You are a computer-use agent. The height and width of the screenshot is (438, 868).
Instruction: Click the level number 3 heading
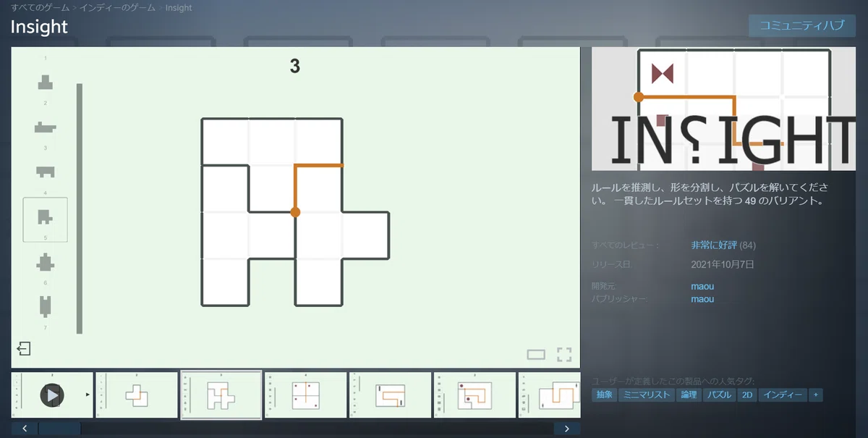[295, 66]
